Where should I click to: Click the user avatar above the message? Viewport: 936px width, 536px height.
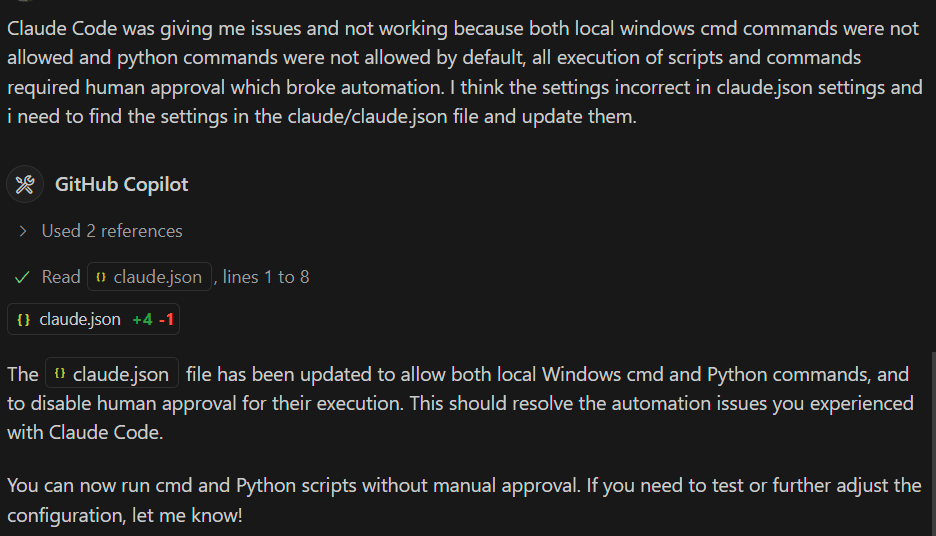(x=25, y=3)
